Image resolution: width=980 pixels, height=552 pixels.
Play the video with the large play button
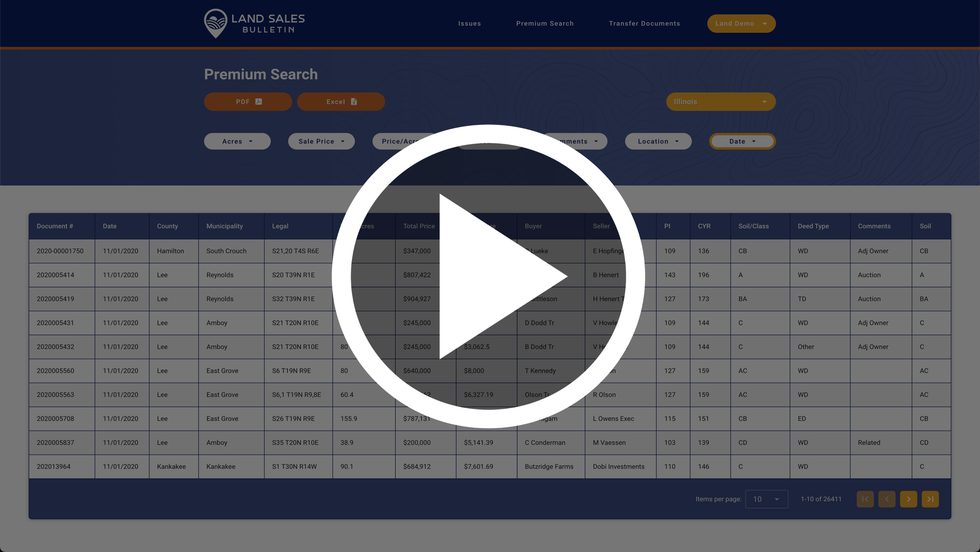coord(488,276)
